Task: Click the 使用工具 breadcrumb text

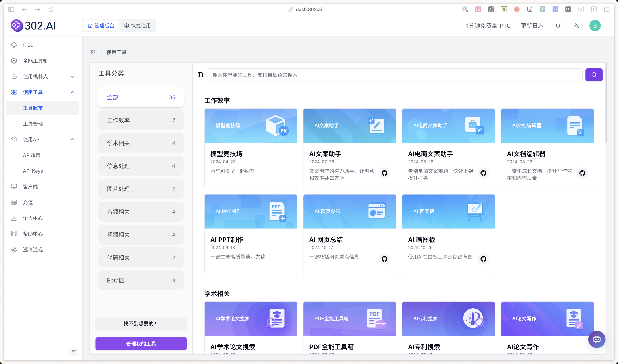Action: 116,52
